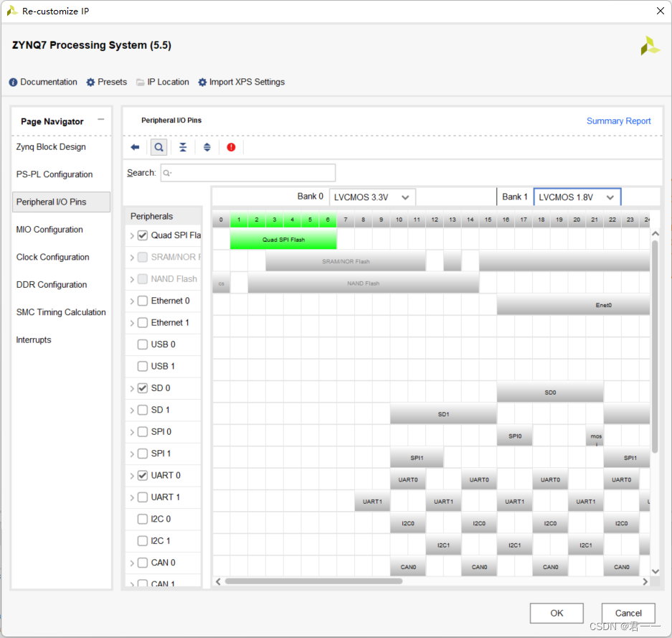The image size is (672, 638).
Task: Enable the SPI 0 checkbox
Action: 143,432
